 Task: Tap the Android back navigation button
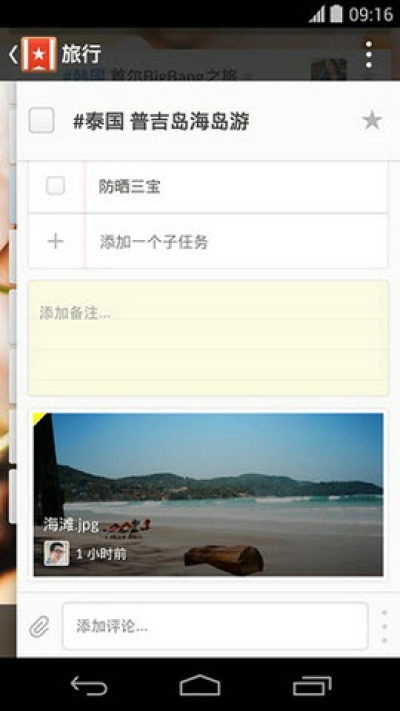coord(89,685)
